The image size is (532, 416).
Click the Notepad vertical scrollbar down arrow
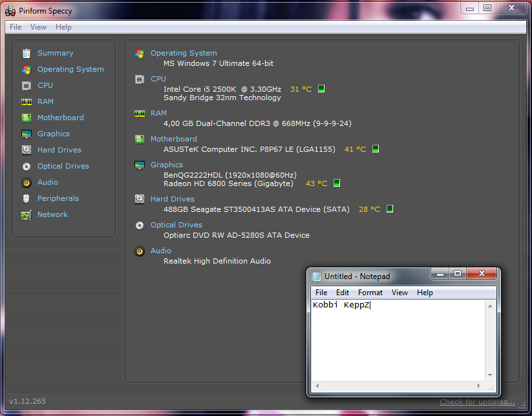[x=490, y=375]
